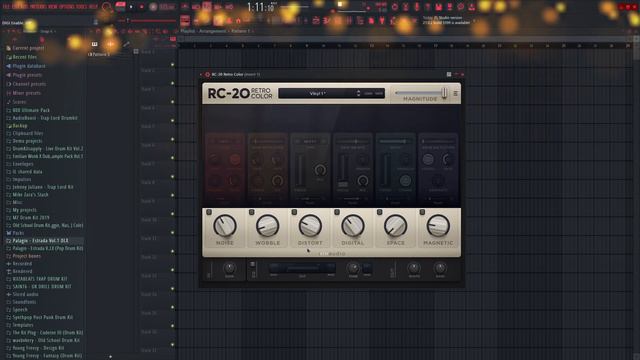The width and height of the screenshot is (640, 360).
Task: Toggle the Digital module power switch
Action: point(337,212)
